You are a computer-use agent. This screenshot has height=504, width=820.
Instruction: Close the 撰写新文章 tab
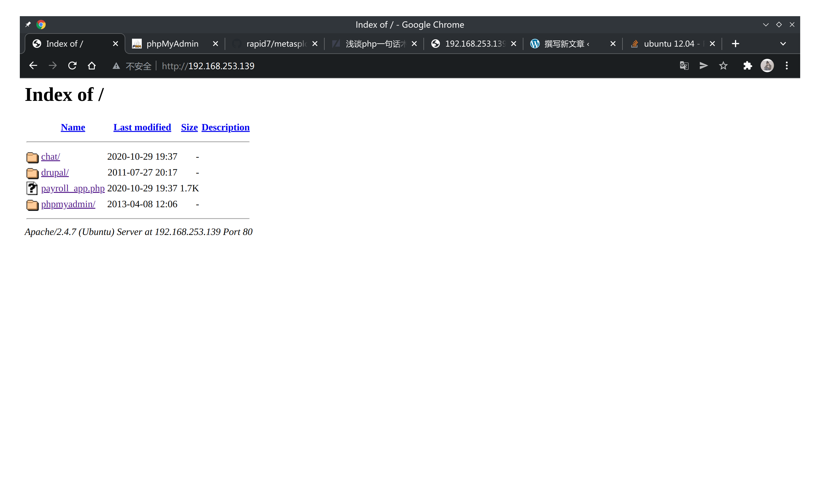pos(613,44)
